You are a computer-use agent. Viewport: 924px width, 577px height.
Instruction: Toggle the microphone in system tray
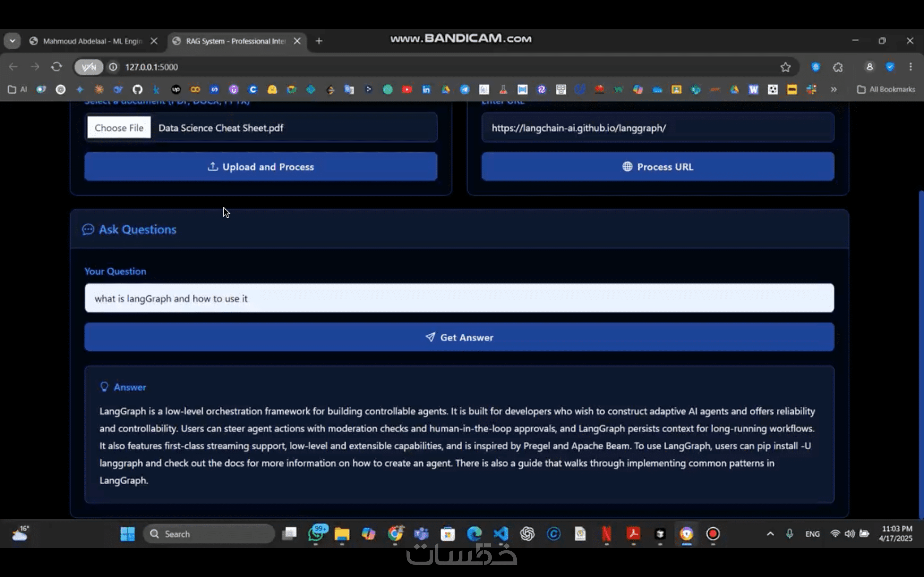point(790,533)
